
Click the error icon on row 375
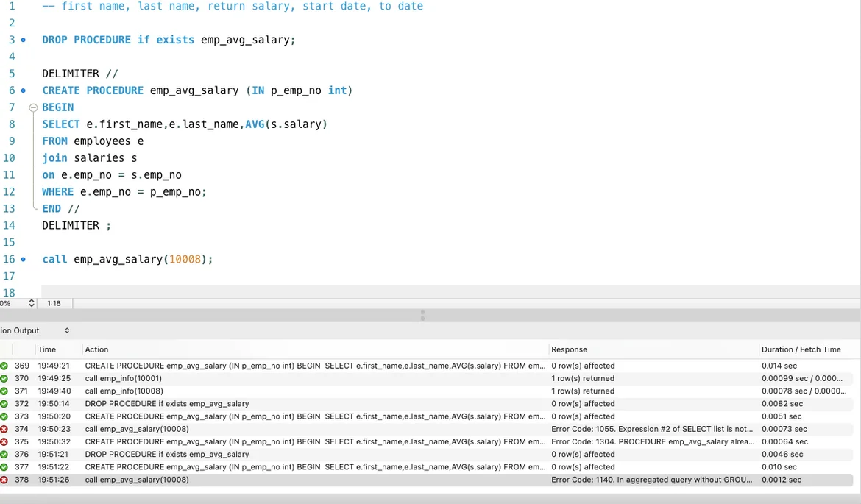coord(4,441)
